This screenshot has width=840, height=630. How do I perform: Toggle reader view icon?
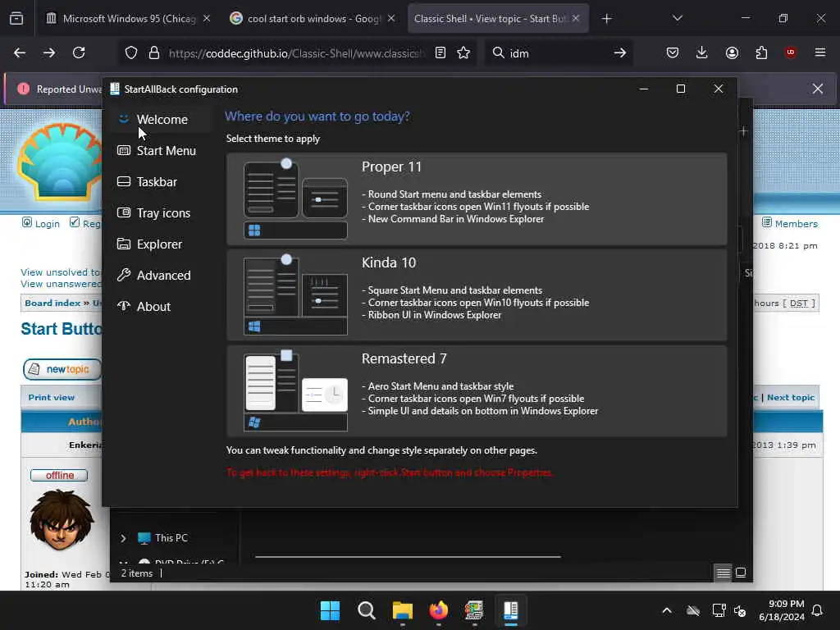(x=441, y=52)
